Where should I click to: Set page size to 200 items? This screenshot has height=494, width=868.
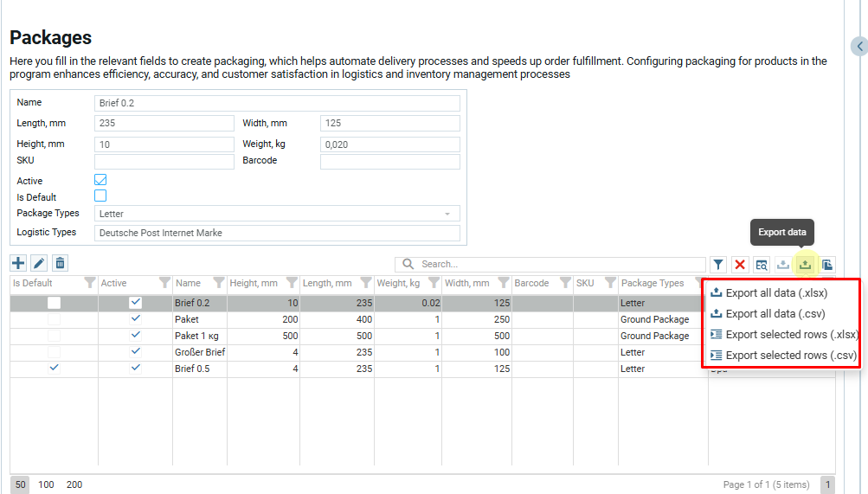[74, 485]
